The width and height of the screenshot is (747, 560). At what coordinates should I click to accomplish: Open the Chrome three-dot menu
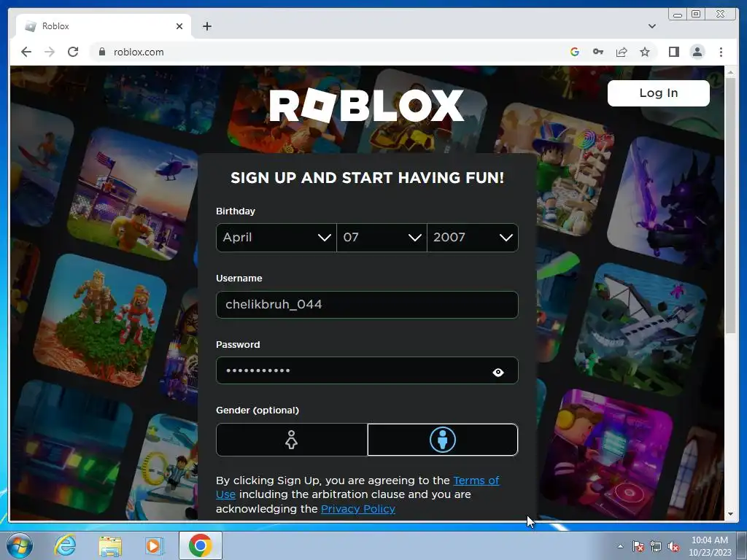click(x=721, y=52)
